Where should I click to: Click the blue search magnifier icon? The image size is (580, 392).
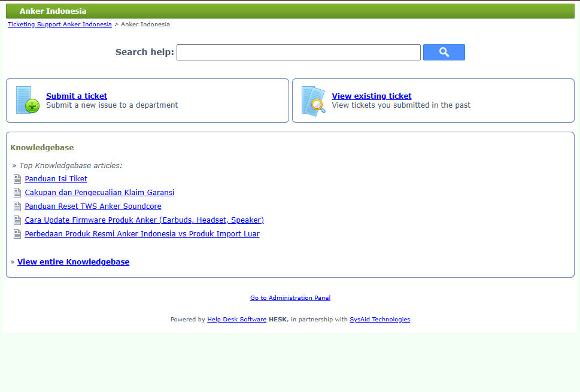(x=444, y=52)
